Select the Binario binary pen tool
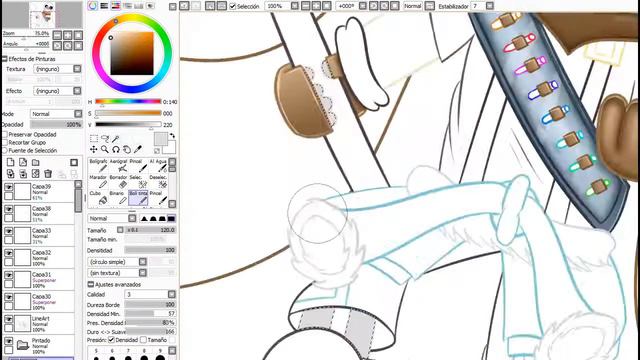The height and width of the screenshot is (360, 640). pos(118,198)
